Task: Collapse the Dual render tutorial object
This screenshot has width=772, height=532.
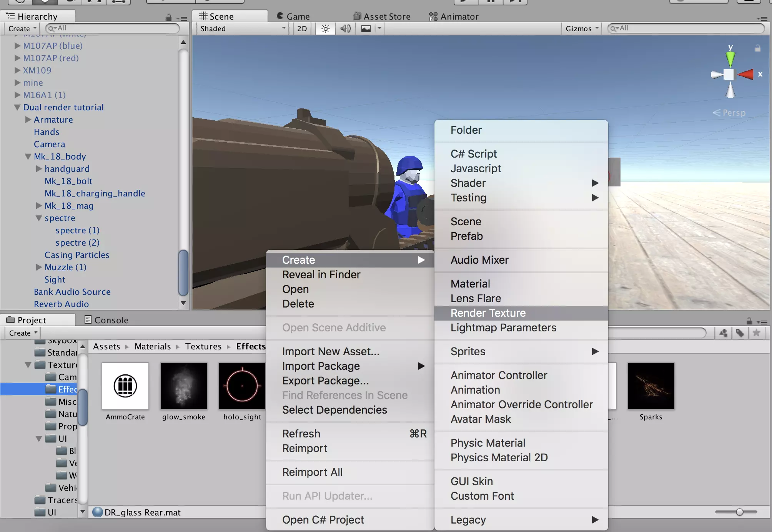Action: tap(17, 107)
